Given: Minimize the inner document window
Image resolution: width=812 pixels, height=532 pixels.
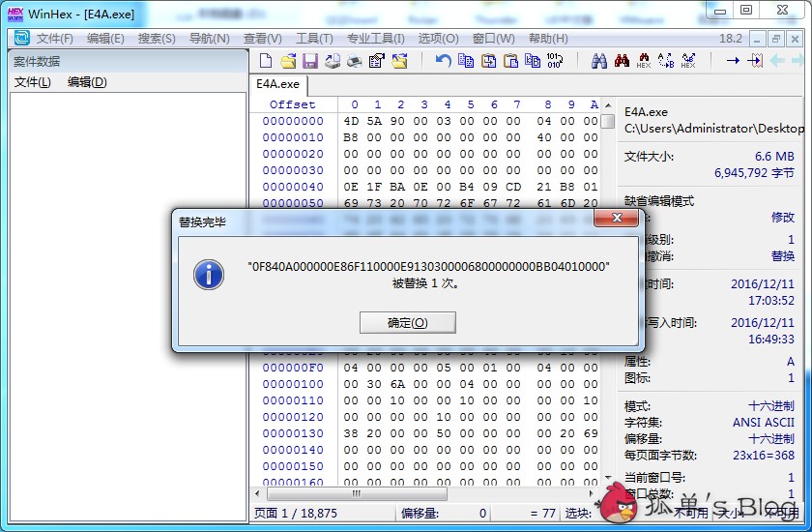Looking at the screenshot, I should coord(757,39).
